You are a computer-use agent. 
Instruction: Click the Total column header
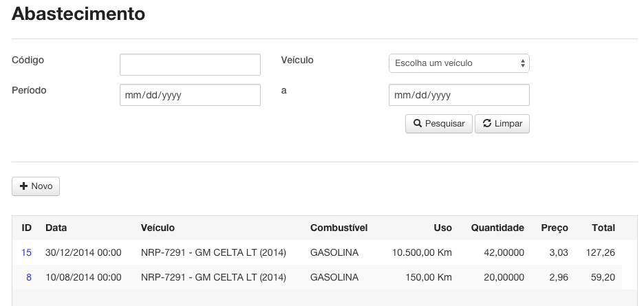(x=603, y=228)
